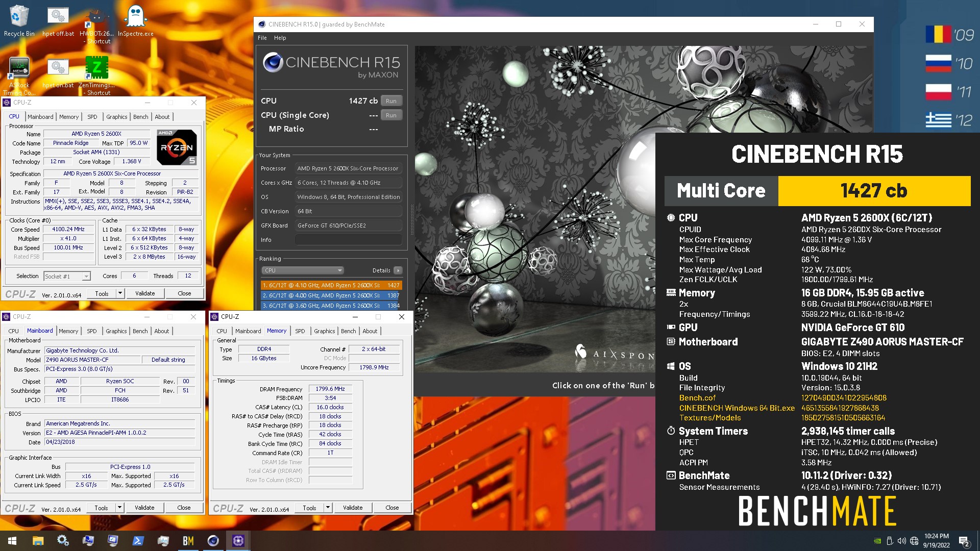
Task: Click the Cinebench logo in the title bar
Action: 262,24
